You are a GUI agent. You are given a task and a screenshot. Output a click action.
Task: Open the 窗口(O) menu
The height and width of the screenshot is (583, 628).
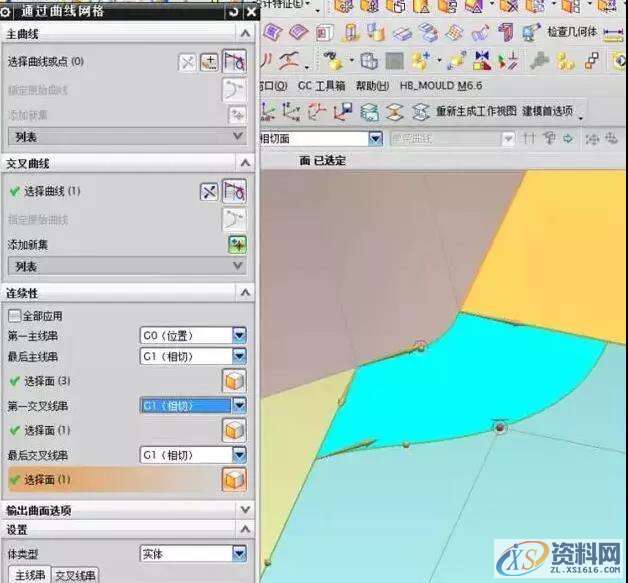coord(274,86)
